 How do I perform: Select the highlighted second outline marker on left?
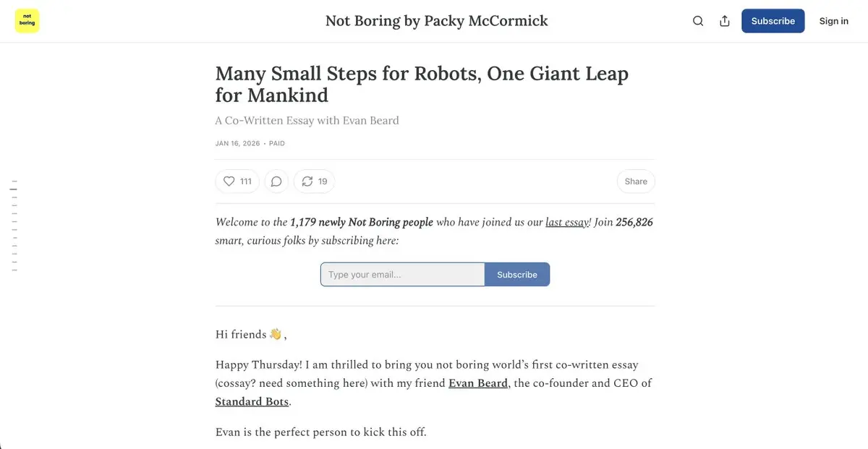click(x=14, y=189)
